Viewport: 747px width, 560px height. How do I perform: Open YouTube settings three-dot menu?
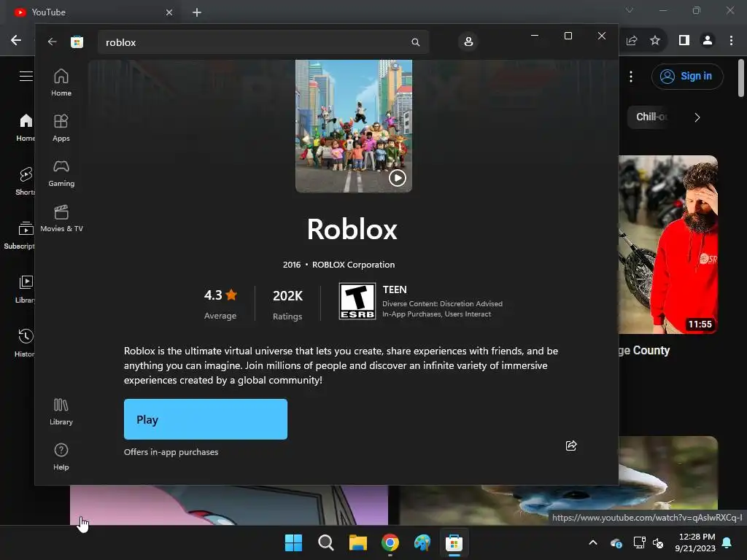click(631, 77)
